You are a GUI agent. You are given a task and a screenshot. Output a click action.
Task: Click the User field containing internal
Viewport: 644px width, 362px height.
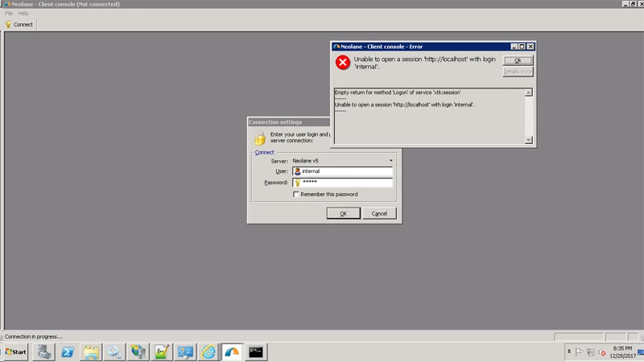[343, 171]
